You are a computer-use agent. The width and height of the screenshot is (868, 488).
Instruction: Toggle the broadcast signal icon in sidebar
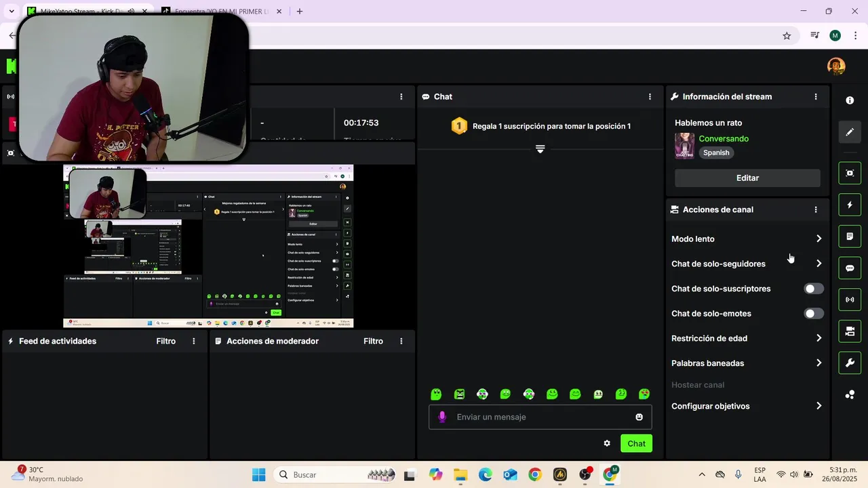click(x=850, y=300)
